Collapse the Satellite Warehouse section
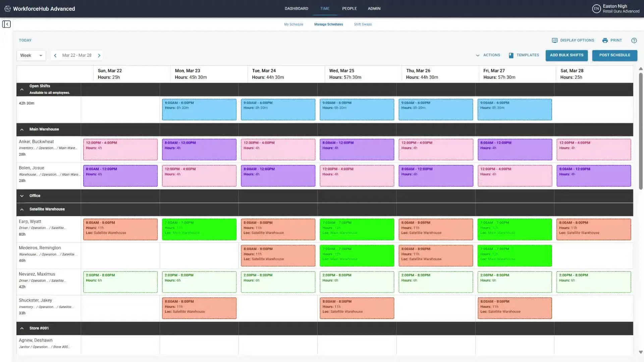 (22, 209)
